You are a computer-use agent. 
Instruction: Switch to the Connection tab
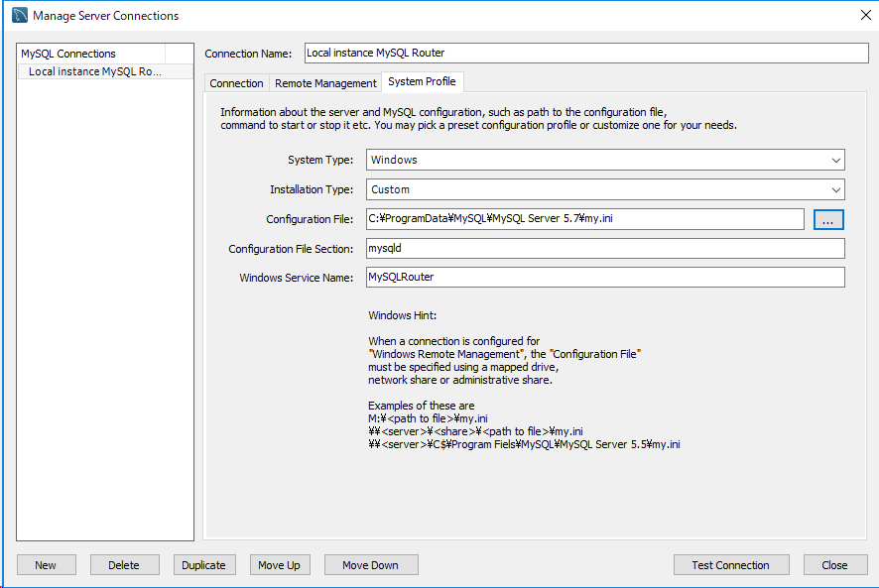236,83
